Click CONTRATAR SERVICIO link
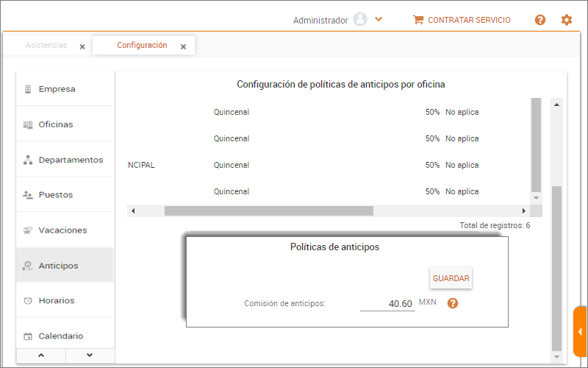The height and width of the screenshot is (368, 588). 462,20
